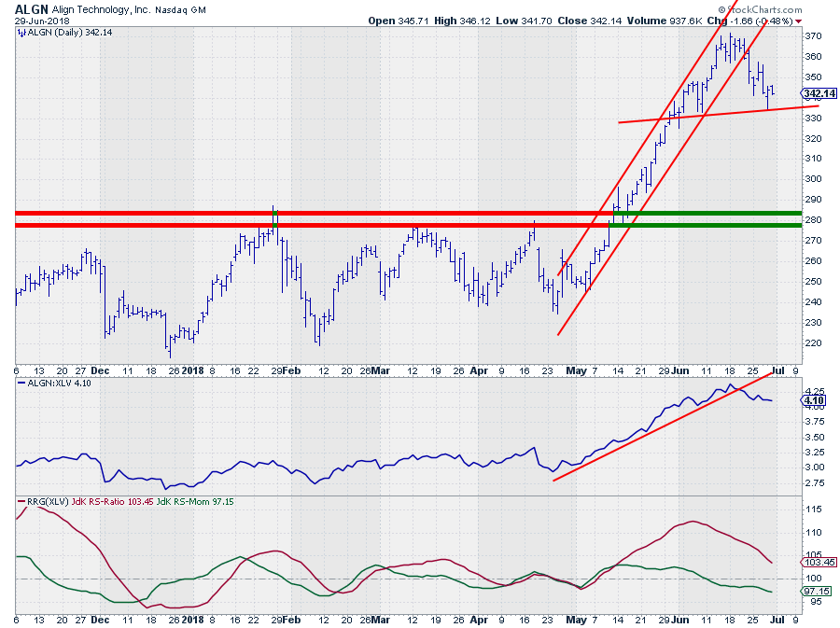The height and width of the screenshot is (628, 840).
Task: Click the 3.25 ratio axis label
Action: [815, 453]
